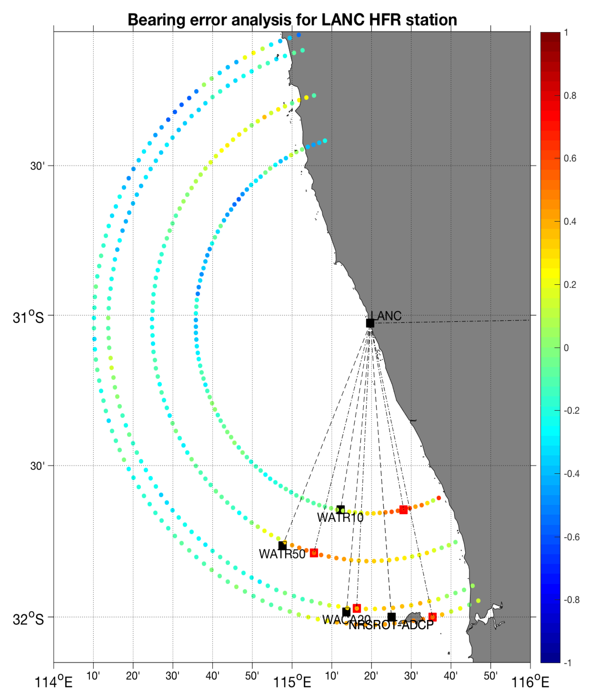Screen dimensions: 591x700
Task: Click the WACA20 black square marker
Action: coord(346,612)
